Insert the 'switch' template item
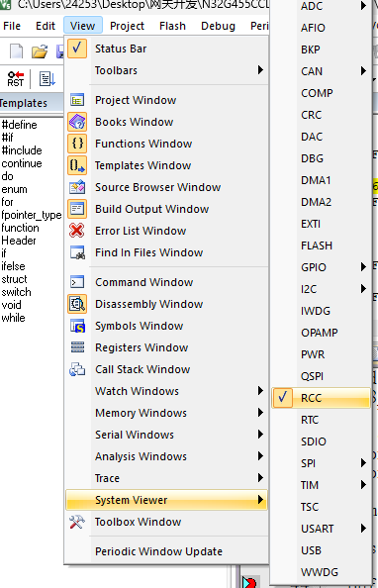 (x=16, y=292)
